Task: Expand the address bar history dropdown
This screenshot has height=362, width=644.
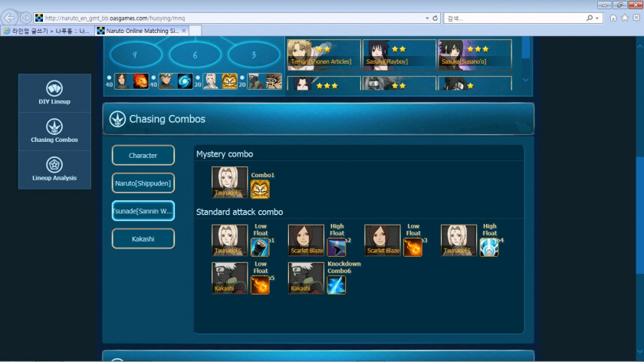Action: 427,18
